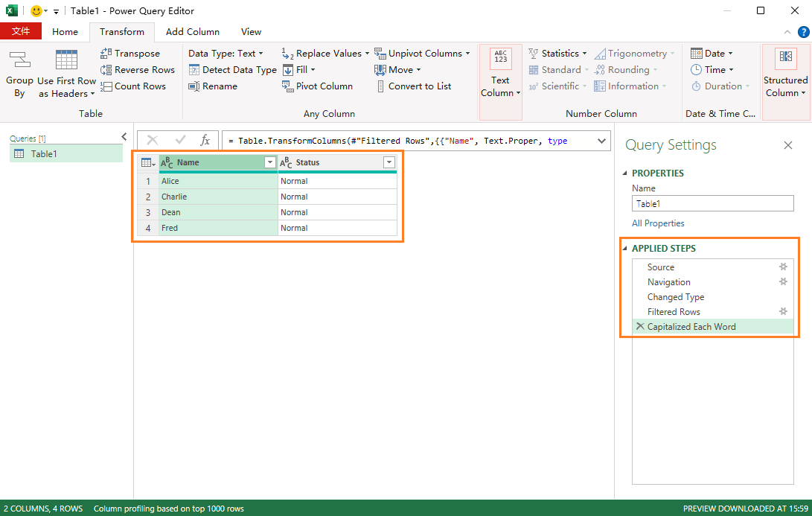
Task: Select the Changed Type applied step
Action: coord(675,297)
